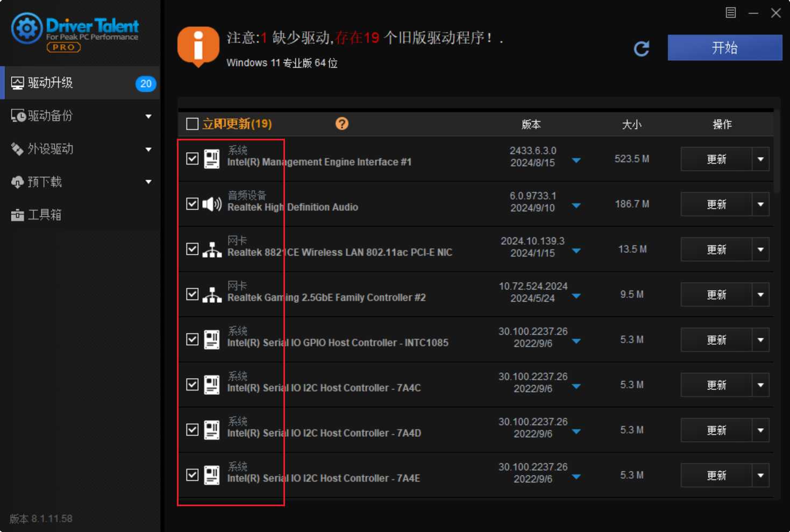Toggle the 立即更新(19) select-all checkbox
The image size is (790, 532).
[x=192, y=124]
